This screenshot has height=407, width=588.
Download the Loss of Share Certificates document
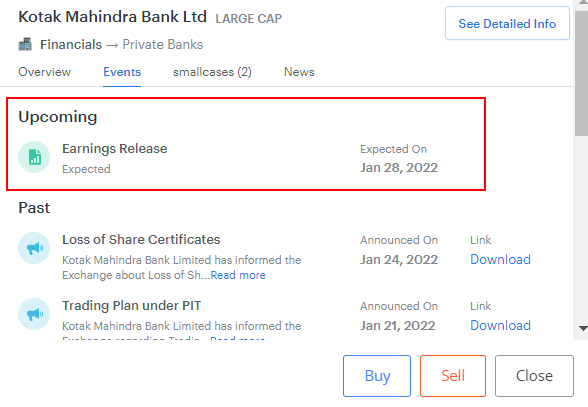pyautogui.click(x=500, y=260)
